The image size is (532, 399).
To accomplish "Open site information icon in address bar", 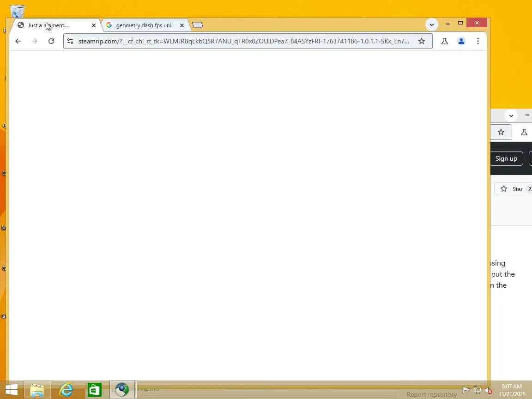I will (x=70, y=41).
